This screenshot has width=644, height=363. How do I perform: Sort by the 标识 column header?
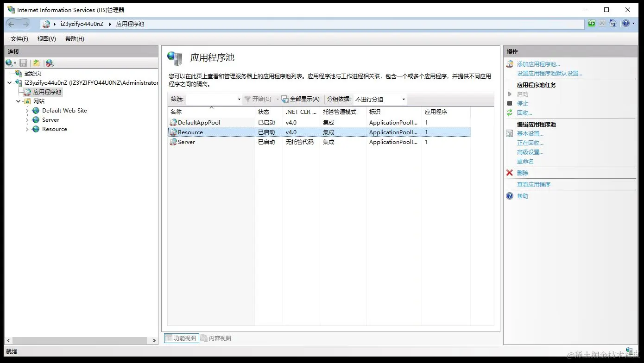[394, 112]
